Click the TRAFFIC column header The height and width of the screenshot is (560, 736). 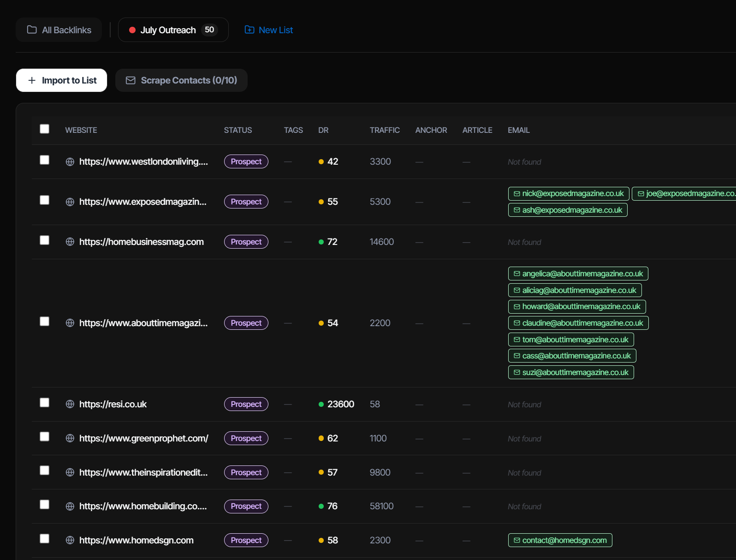[x=385, y=130]
